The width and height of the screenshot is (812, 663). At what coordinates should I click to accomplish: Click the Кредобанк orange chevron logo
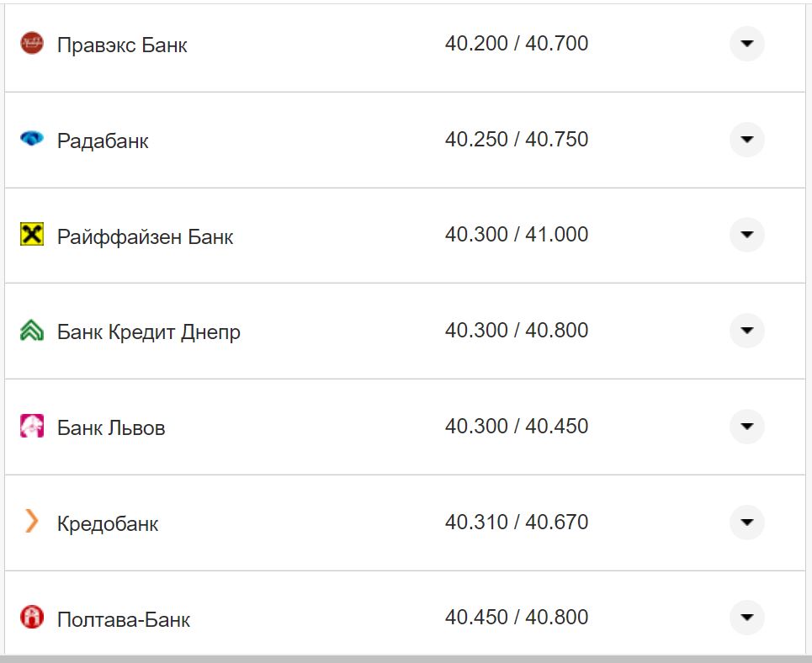coord(32,522)
